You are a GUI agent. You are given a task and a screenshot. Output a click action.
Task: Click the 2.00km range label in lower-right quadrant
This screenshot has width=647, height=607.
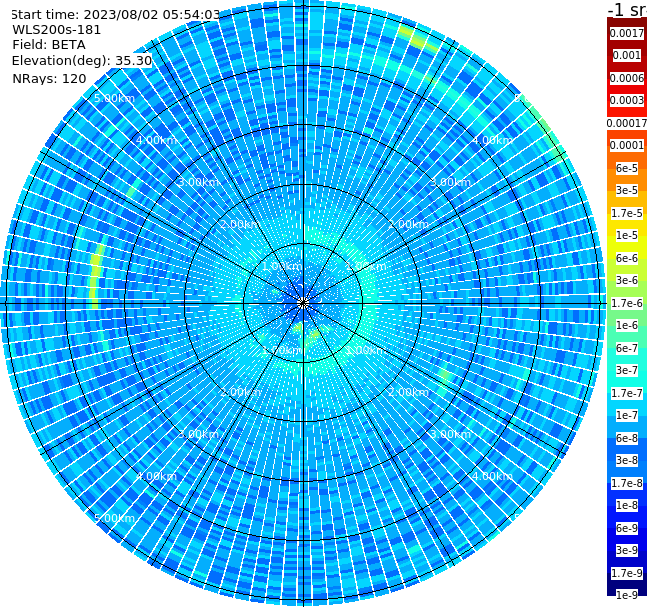click(409, 392)
